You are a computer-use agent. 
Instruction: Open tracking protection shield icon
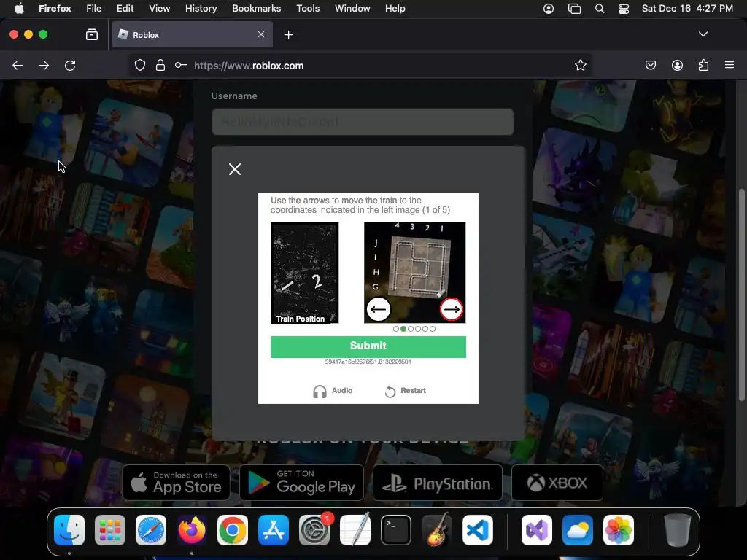[x=139, y=65]
